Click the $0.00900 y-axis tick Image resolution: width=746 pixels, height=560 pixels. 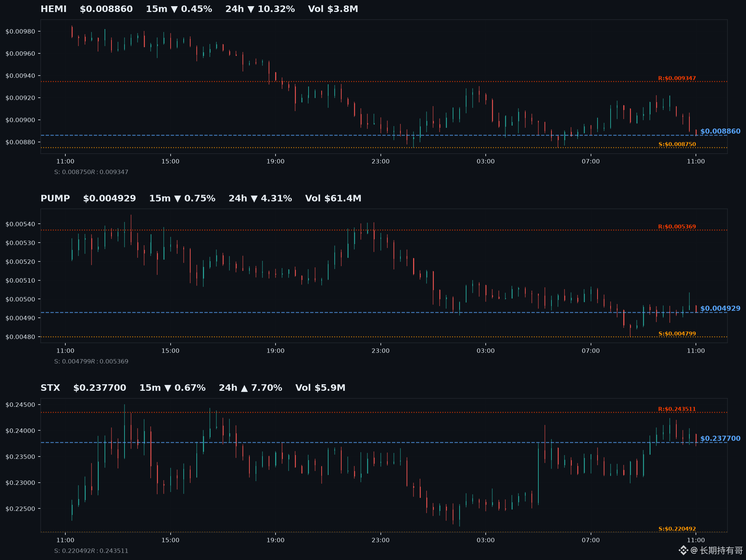coord(20,120)
